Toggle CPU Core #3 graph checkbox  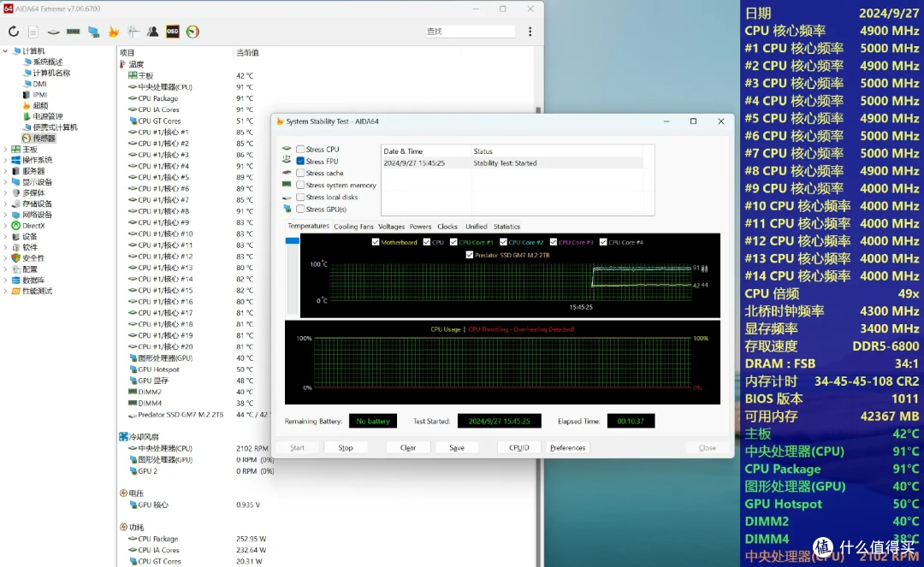[554, 242]
